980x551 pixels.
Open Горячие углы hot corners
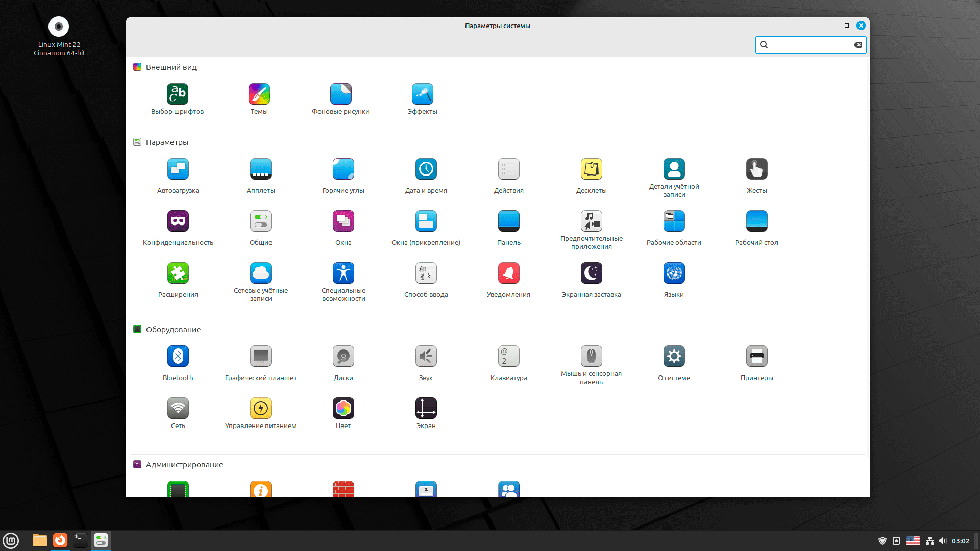(343, 169)
